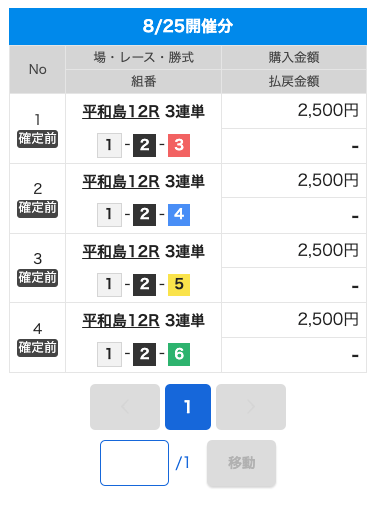377x507 pixels.
Task: Click the 確定前 status badge in row 1
Action: pyautogui.click(x=38, y=139)
